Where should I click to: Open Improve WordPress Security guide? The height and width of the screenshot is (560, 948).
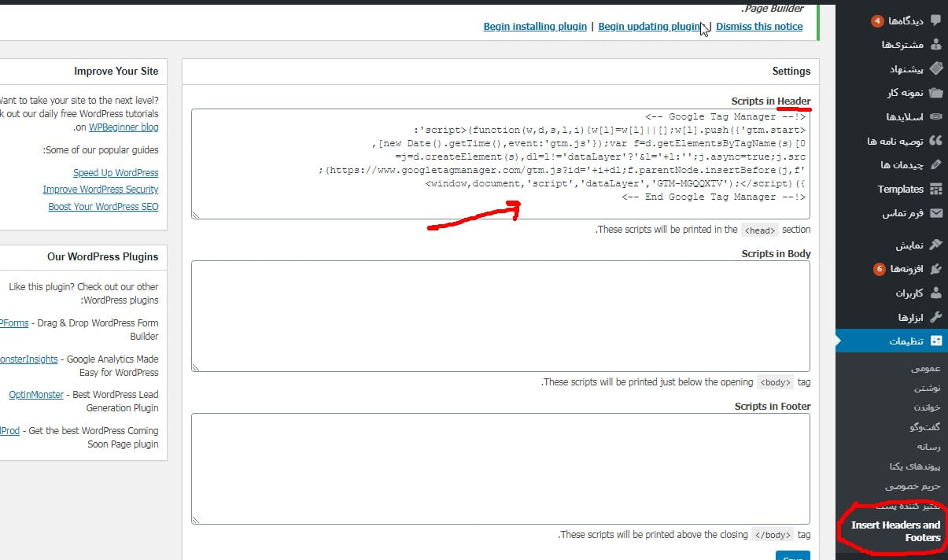click(101, 190)
